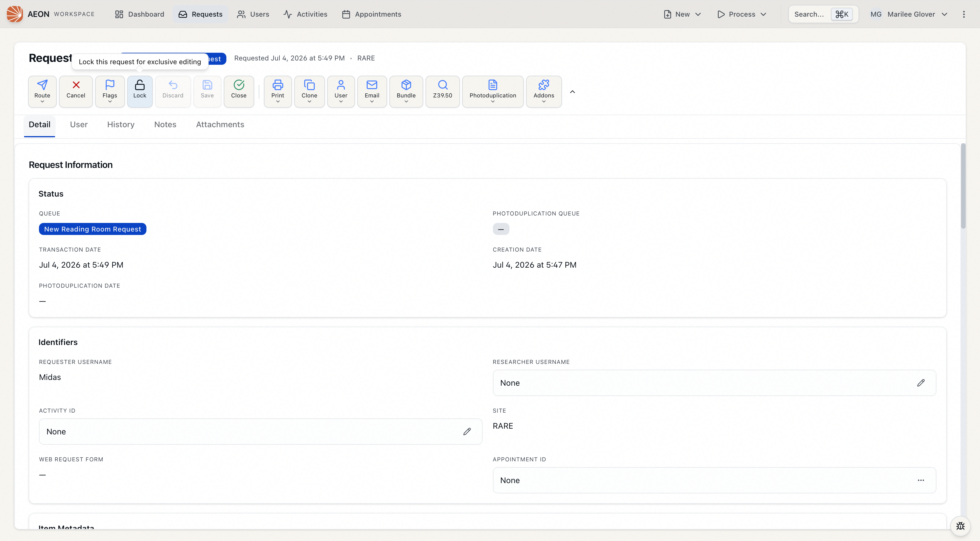The width and height of the screenshot is (980, 541).
Task: Switch to the Notes tab
Action: (165, 125)
